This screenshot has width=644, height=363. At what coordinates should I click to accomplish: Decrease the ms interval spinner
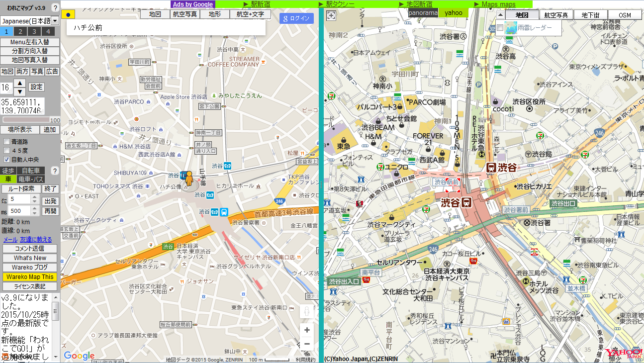[35, 214]
